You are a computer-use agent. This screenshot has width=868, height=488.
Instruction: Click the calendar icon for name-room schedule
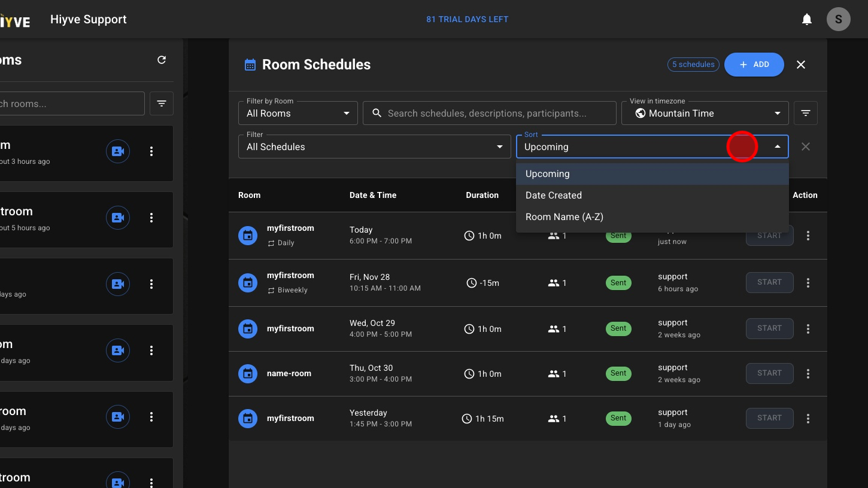(x=248, y=374)
